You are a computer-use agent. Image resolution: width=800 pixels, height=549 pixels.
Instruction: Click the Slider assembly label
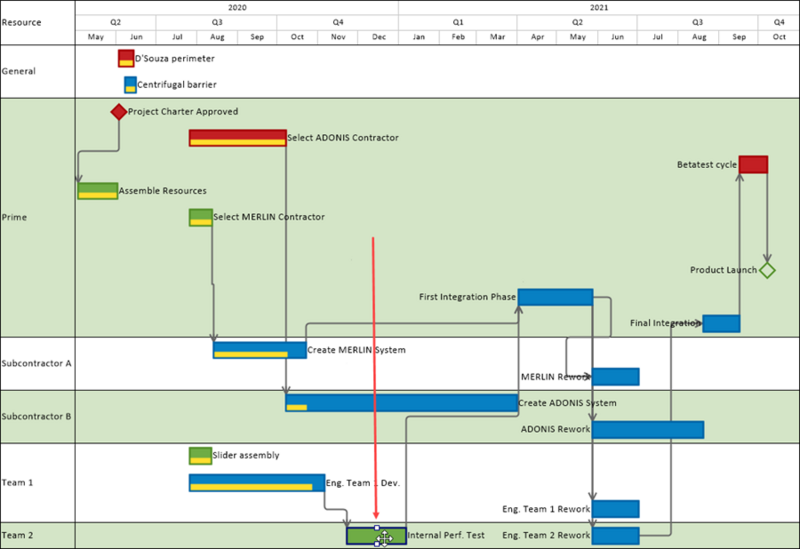point(246,455)
